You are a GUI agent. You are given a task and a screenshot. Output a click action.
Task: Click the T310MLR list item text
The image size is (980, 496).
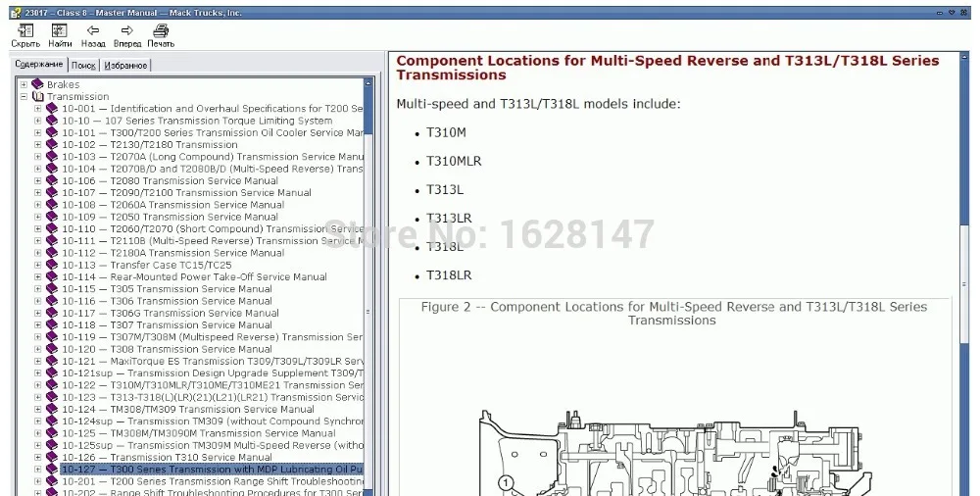tap(454, 162)
